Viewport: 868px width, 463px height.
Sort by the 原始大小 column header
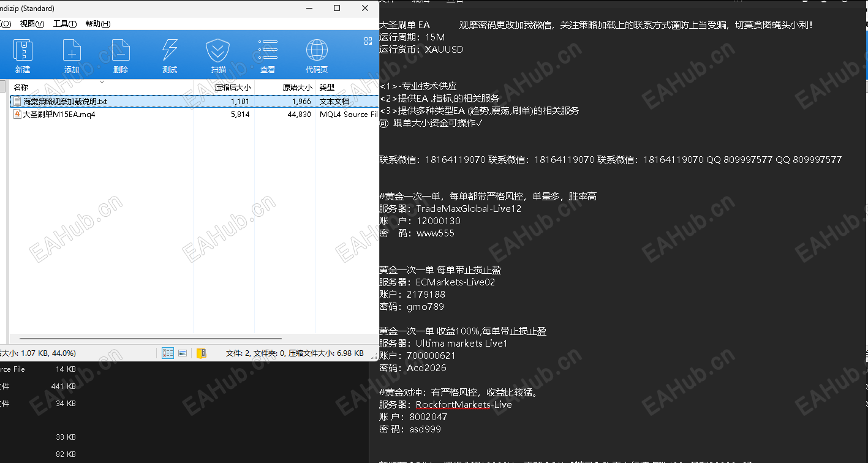coord(298,87)
